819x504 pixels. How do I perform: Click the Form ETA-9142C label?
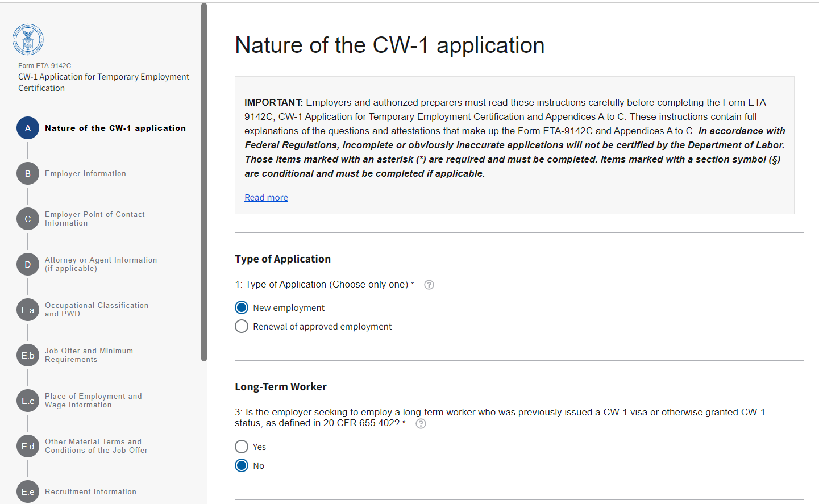(x=44, y=66)
